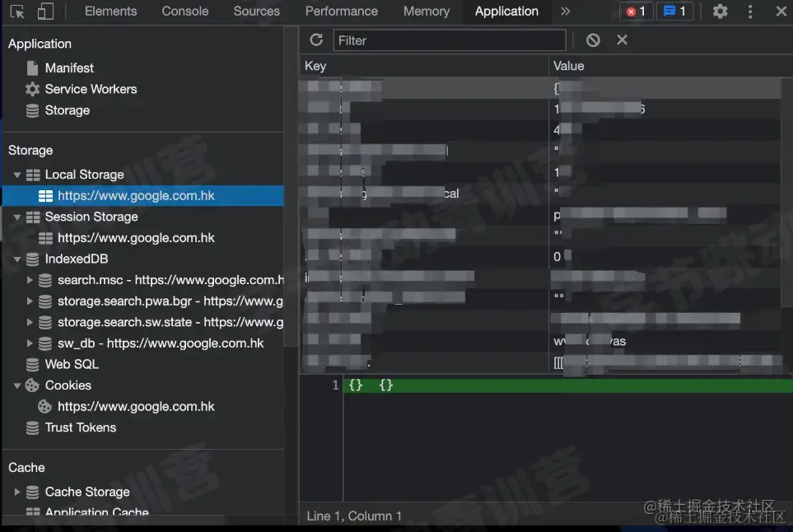The width and height of the screenshot is (793, 532).
Task: Select Local Storage google.com.hk entry
Action: tap(142, 196)
